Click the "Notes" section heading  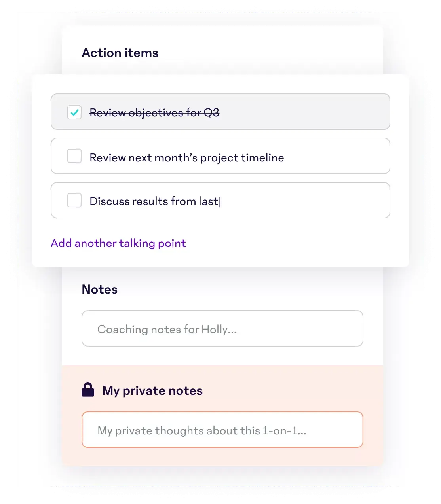99,290
